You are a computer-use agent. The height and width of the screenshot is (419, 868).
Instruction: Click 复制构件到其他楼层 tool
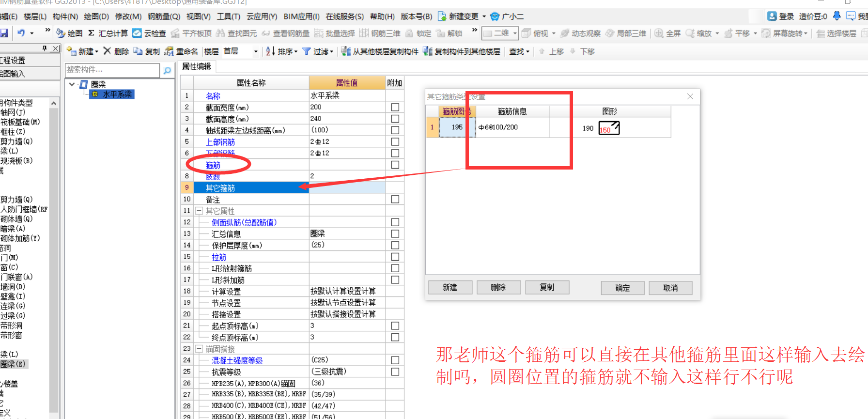point(462,51)
